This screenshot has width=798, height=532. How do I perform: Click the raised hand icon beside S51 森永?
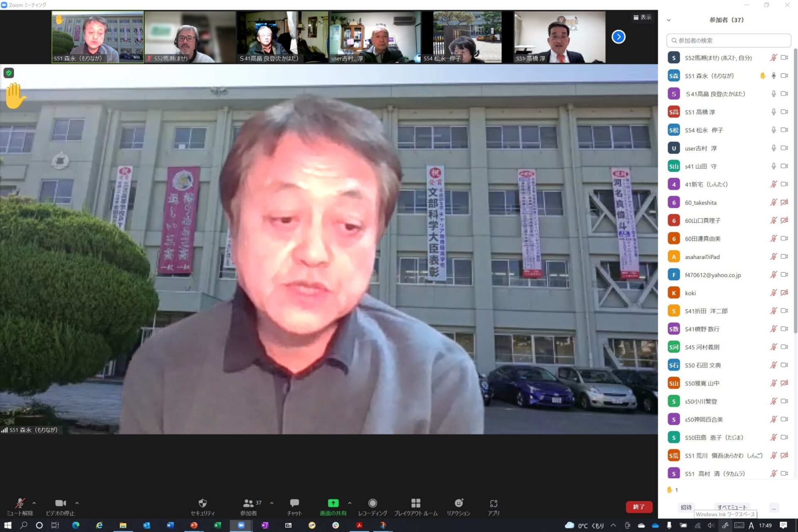(763, 76)
